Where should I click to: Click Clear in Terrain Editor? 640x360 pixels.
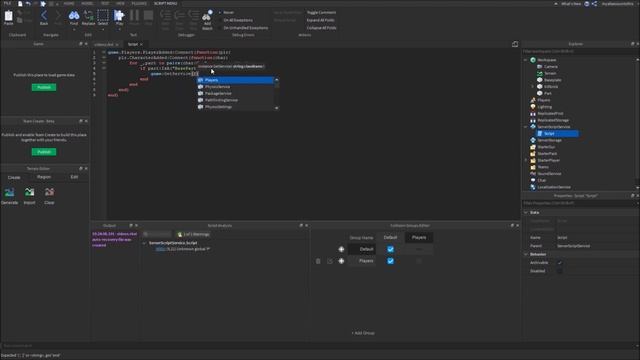point(49,192)
